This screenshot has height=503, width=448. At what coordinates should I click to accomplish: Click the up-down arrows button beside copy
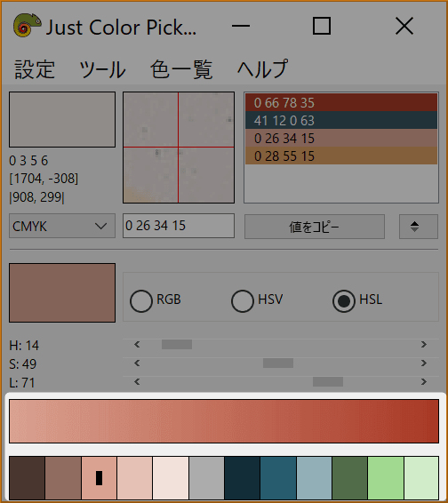[x=418, y=227]
